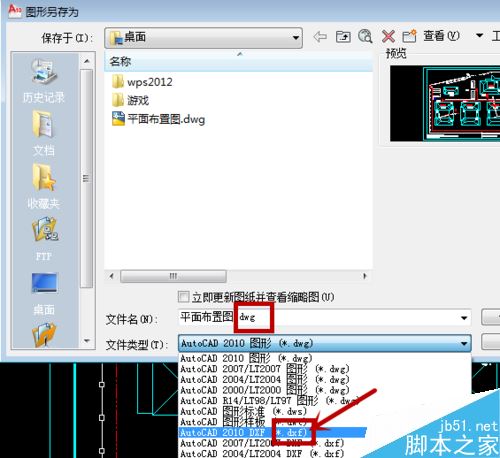
Task: Open the search the web icon
Action: pyautogui.click(x=365, y=36)
